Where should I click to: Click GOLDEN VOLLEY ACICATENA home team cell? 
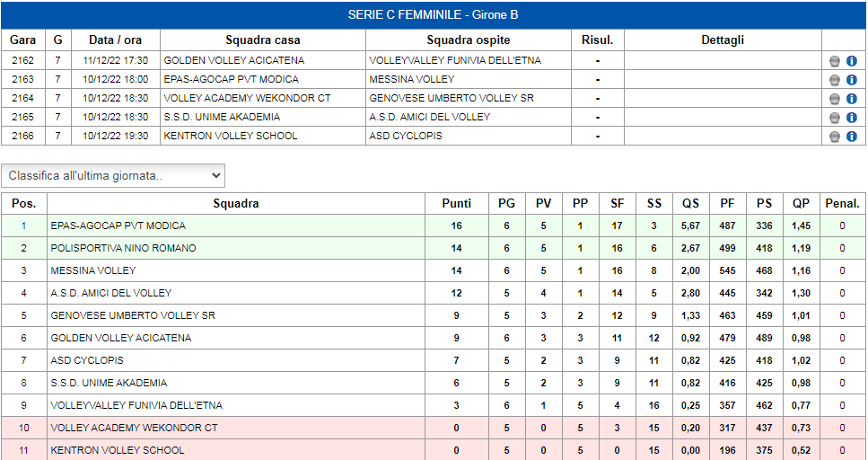263,60
